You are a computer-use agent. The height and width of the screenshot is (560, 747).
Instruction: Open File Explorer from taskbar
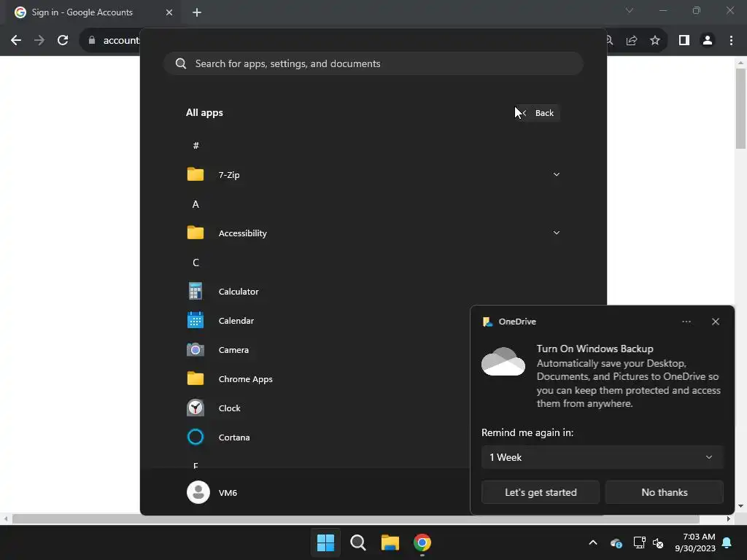click(x=390, y=542)
